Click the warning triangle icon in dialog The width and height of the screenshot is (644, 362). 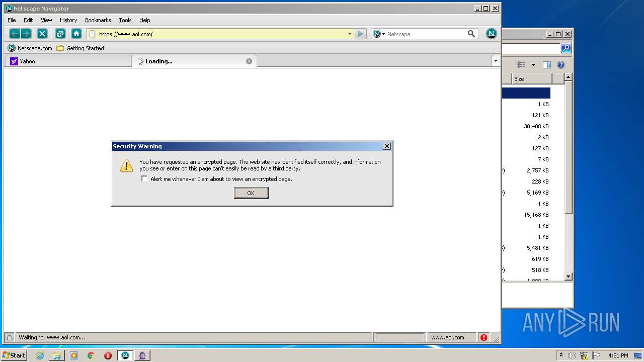[127, 166]
